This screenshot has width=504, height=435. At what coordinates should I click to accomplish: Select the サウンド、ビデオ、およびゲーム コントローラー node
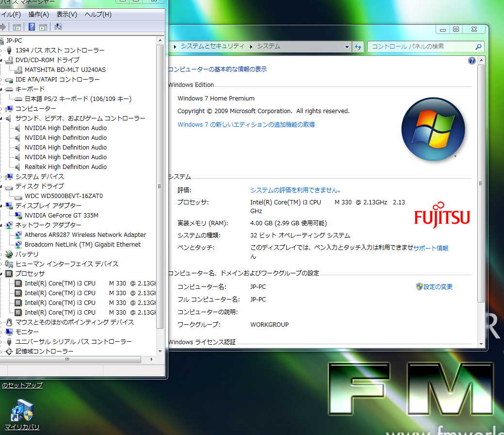coord(81,118)
